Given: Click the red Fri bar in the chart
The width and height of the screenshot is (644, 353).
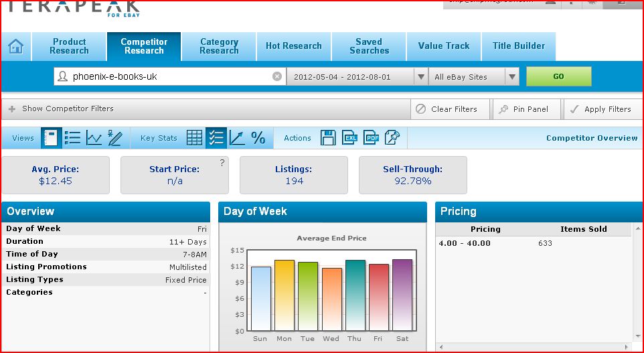Looking at the screenshot, I should (378, 297).
